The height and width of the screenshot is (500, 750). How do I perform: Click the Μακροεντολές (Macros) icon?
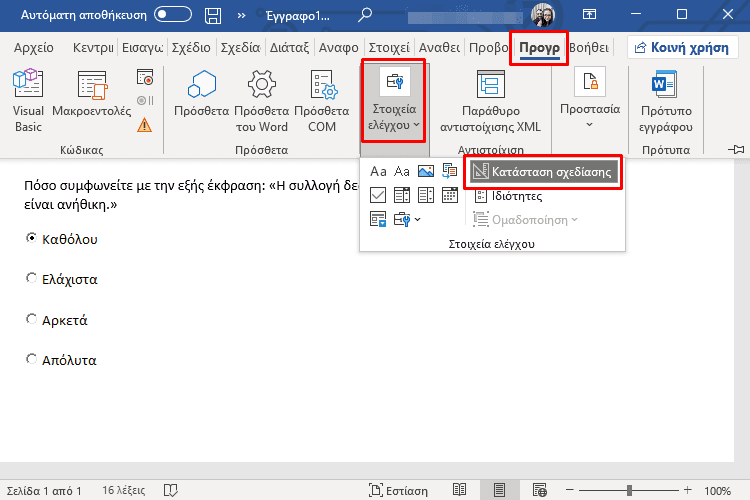click(x=92, y=100)
